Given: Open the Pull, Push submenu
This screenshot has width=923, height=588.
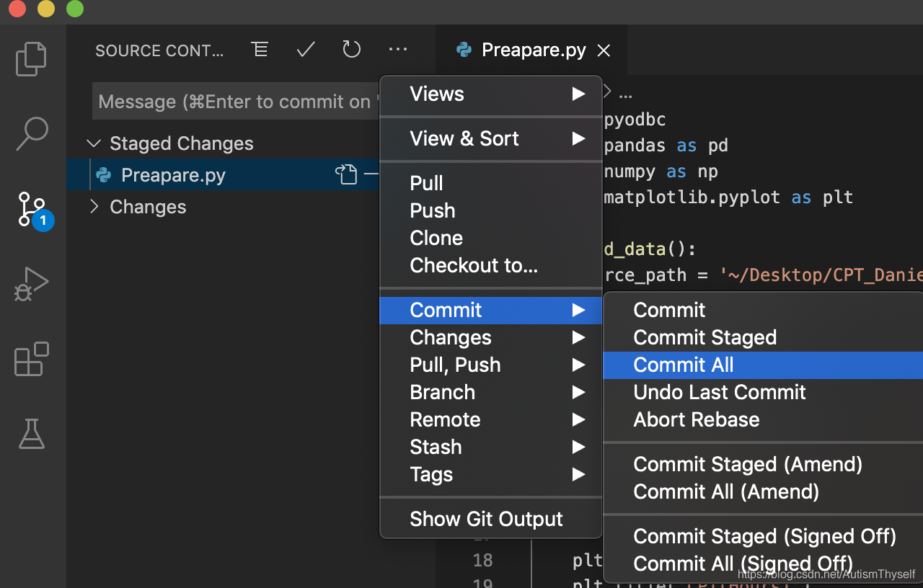Looking at the screenshot, I should [x=491, y=365].
